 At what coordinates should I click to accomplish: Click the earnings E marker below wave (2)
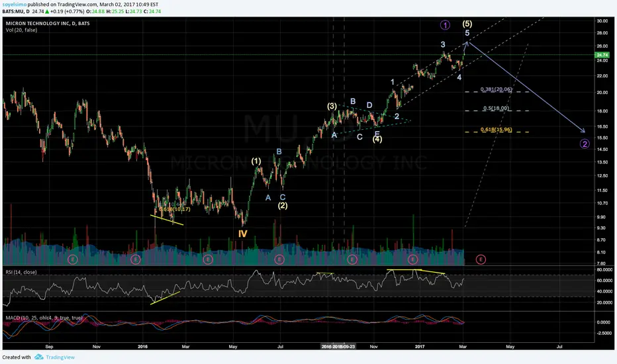(279, 259)
